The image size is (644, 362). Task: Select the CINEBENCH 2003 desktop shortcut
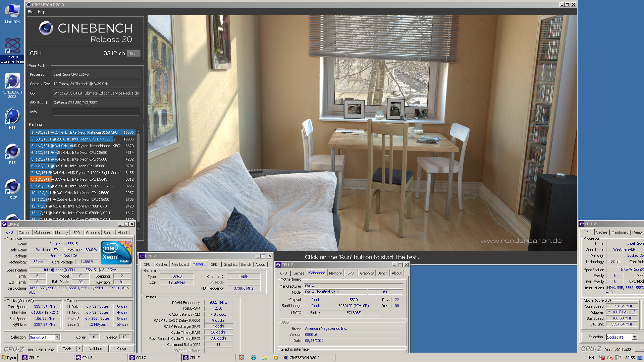click(x=12, y=85)
